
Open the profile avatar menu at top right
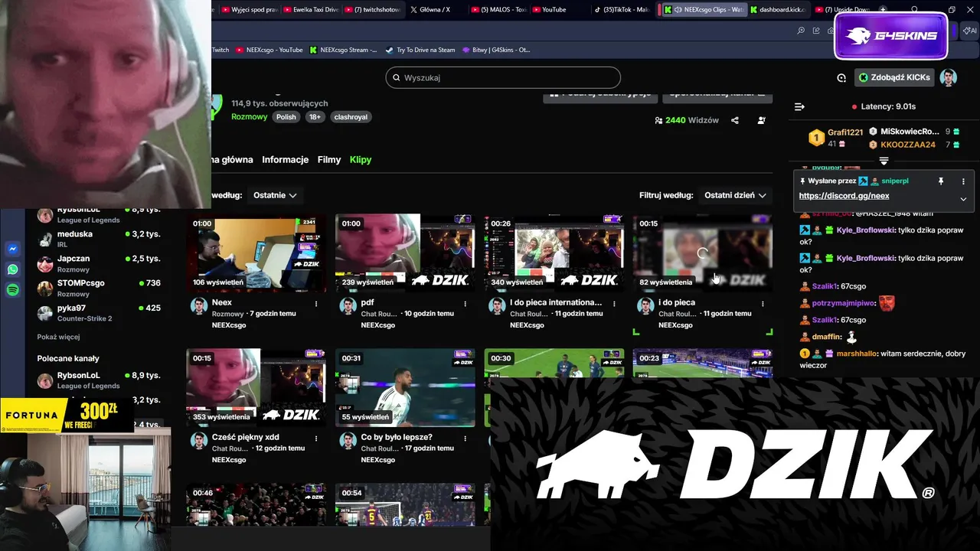coord(949,77)
